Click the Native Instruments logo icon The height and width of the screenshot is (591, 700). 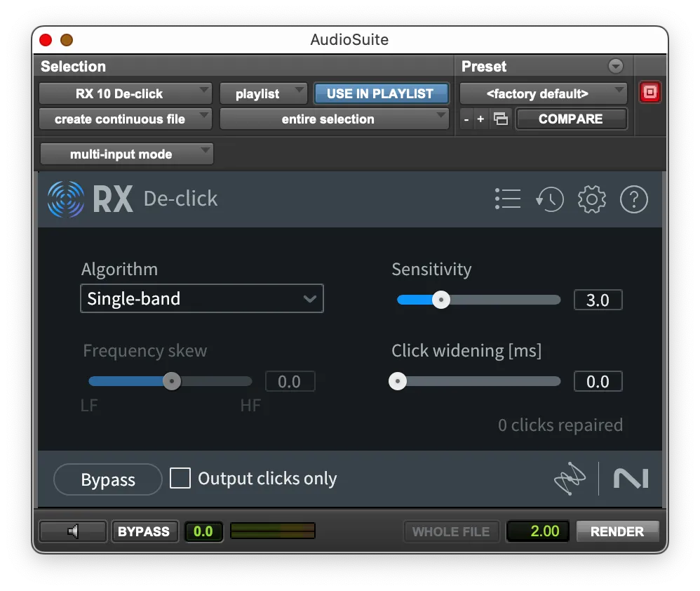[x=631, y=479]
